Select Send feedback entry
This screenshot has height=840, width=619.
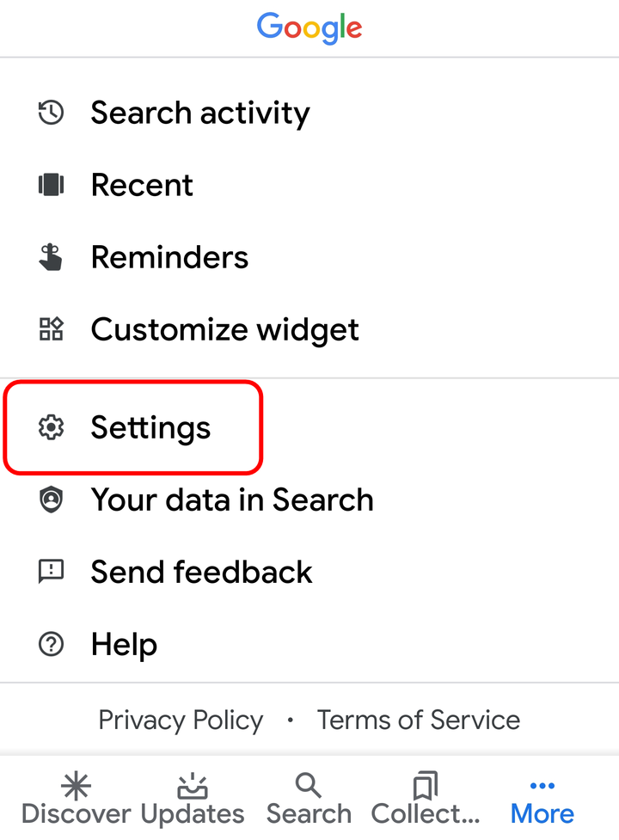pos(201,572)
